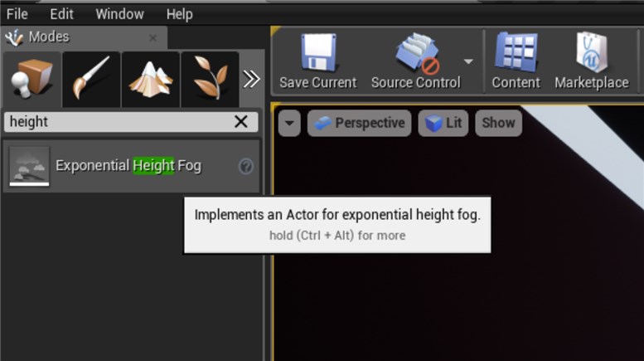The image size is (644, 361).
Task: Click the Show button in viewport
Action: pos(499,123)
